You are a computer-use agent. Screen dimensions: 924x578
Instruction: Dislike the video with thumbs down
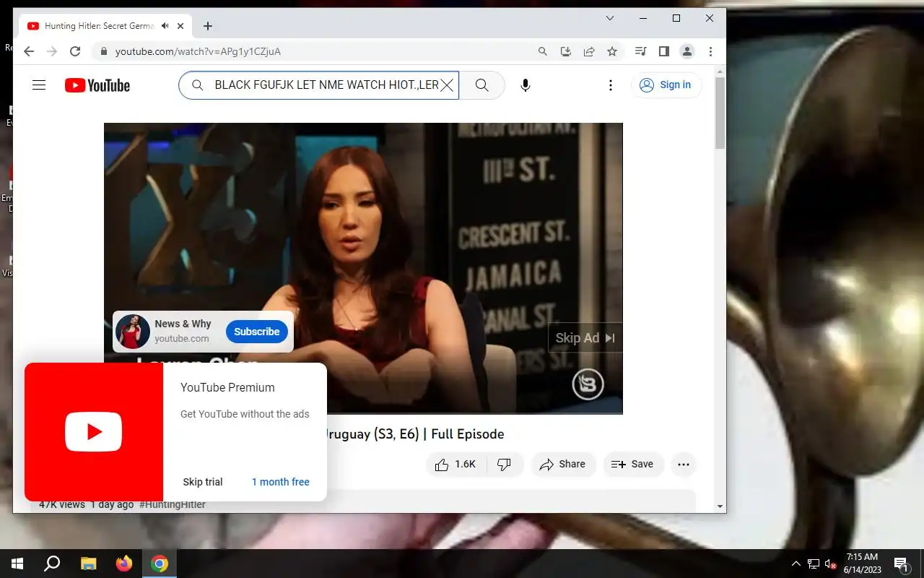[x=505, y=465]
